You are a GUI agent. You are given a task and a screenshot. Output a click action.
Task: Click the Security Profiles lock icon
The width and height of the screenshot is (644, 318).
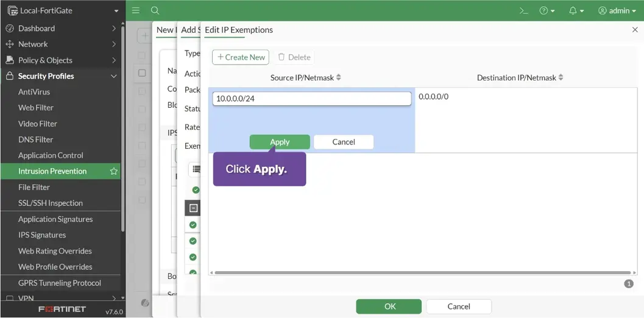click(x=10, y=76)
